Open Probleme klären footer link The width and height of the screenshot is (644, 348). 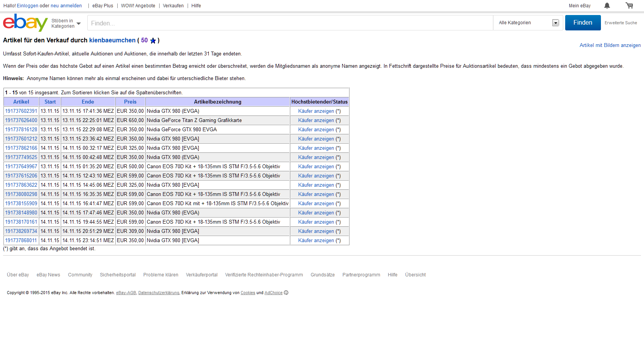(x=161, y=275)
